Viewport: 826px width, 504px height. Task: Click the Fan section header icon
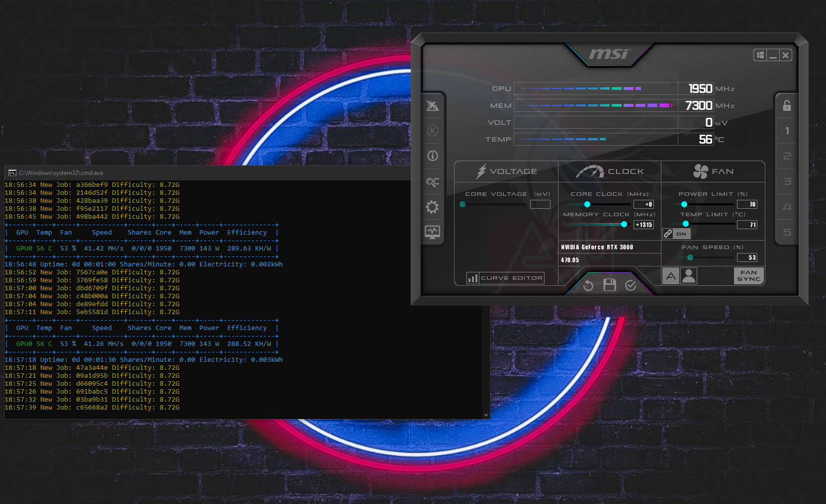(701, 171)
